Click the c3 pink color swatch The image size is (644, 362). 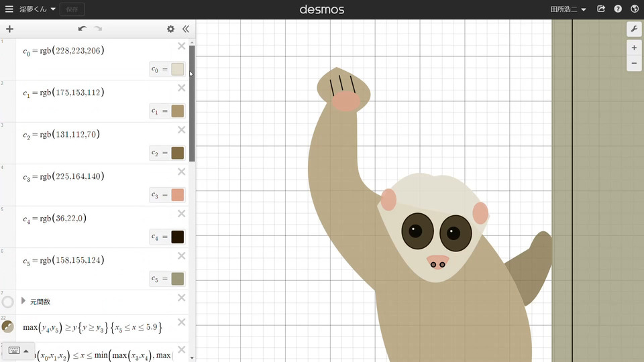(177, 195)
